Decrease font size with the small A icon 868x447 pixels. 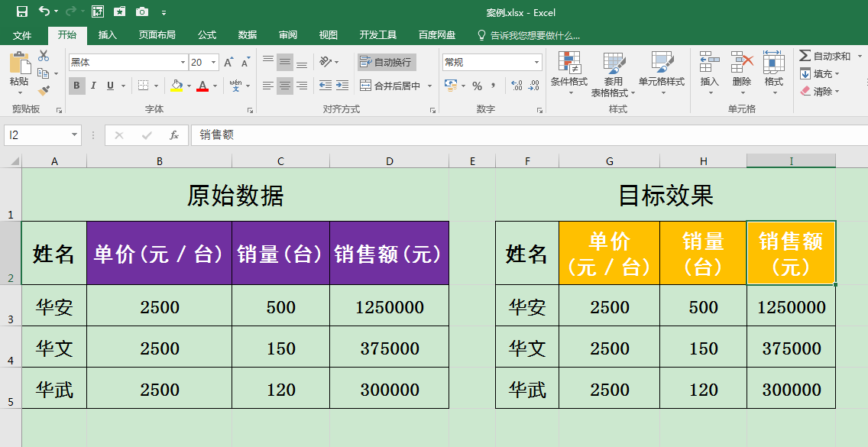(x=245, y=62)
